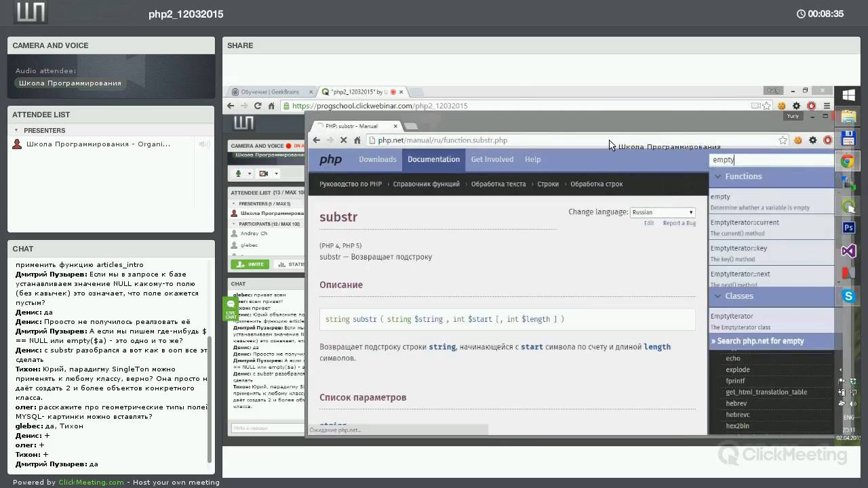
Task: Click the back arrow in the php.net browser window
Action: (x=316, y=140)
